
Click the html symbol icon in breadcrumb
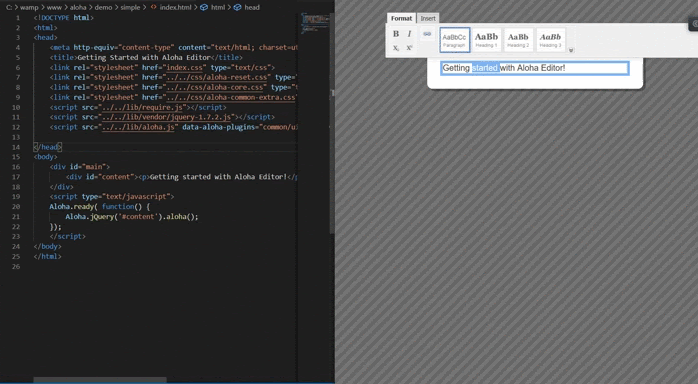203,7
